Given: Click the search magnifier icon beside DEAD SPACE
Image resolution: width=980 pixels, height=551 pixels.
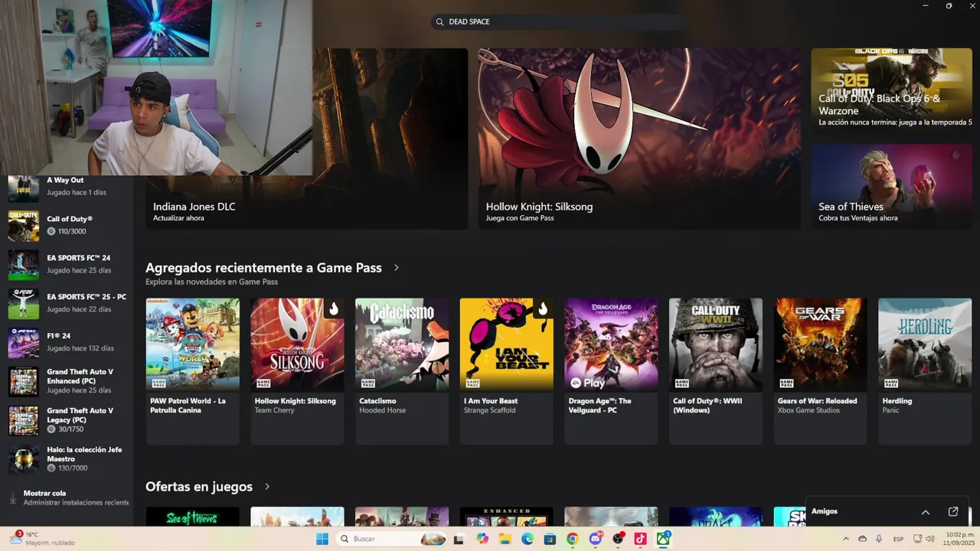Looking at the screenshot, I should (439, 21).
